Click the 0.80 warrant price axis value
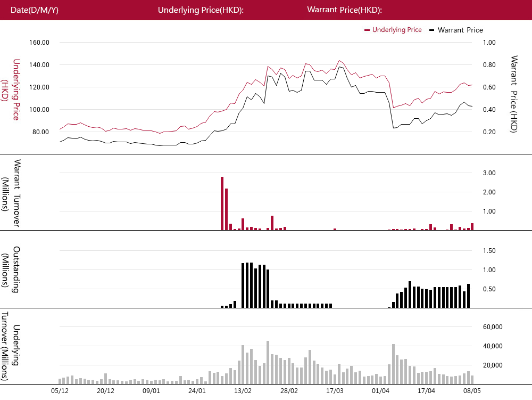This screenshot has height=400, width=532. coord(489,65)
